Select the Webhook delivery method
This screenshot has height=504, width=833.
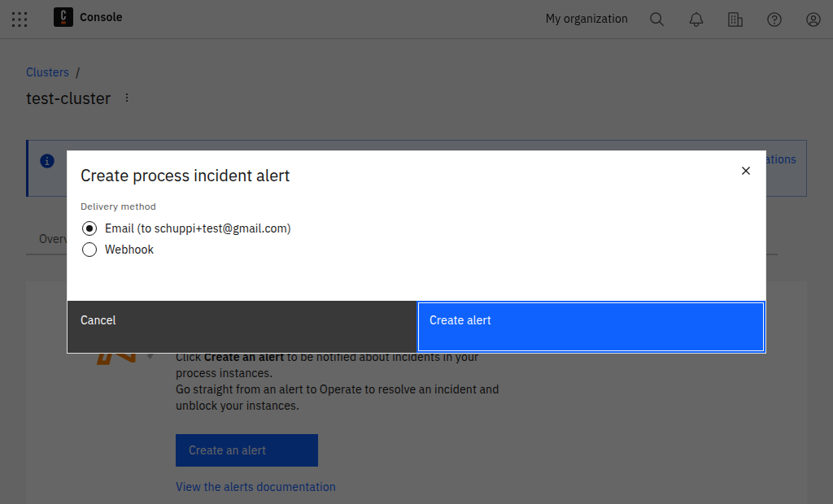(x=89, y=250)
